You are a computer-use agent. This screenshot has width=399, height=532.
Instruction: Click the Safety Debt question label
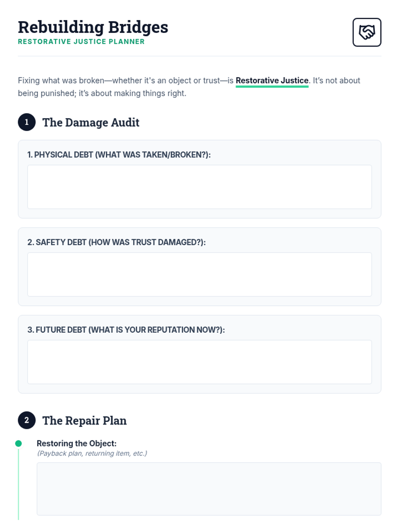pos(116,242)
